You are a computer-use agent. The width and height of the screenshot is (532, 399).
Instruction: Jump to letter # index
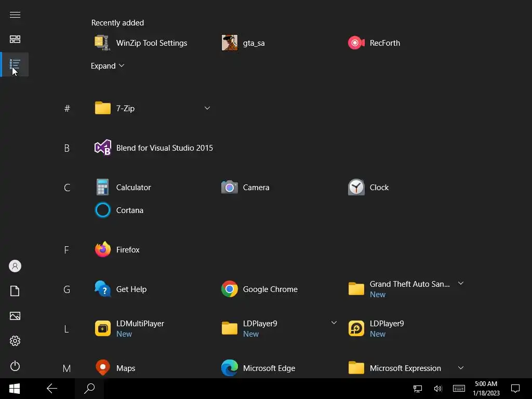click(x=67, y=109)
